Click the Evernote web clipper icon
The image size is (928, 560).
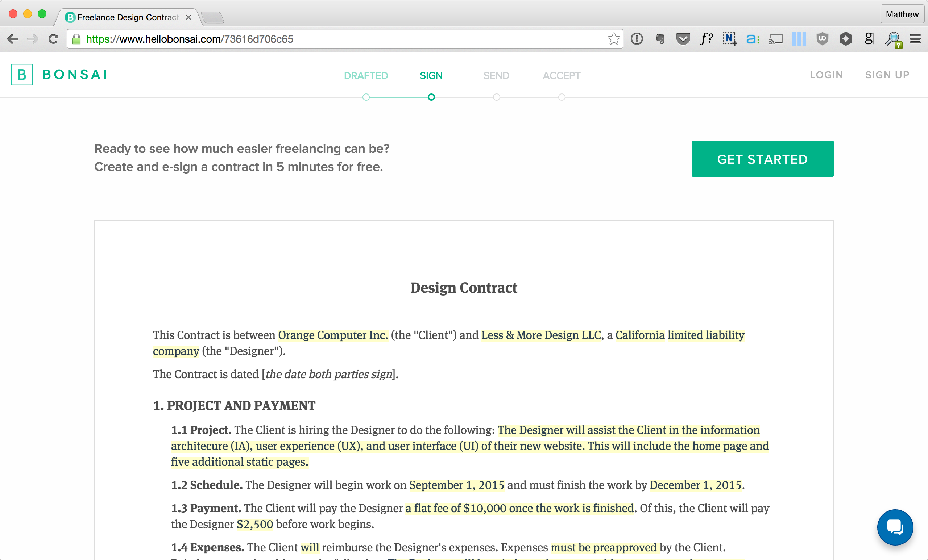point(660,39)
